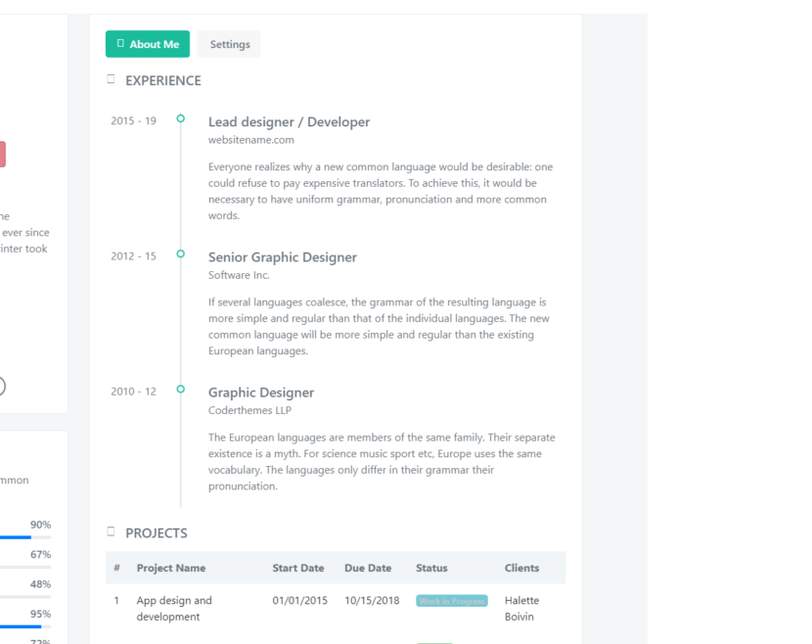Viewport: 812px width, 644px height.
Task: Click the Work in Progress status badge
Action: click(x=451, y=601)
